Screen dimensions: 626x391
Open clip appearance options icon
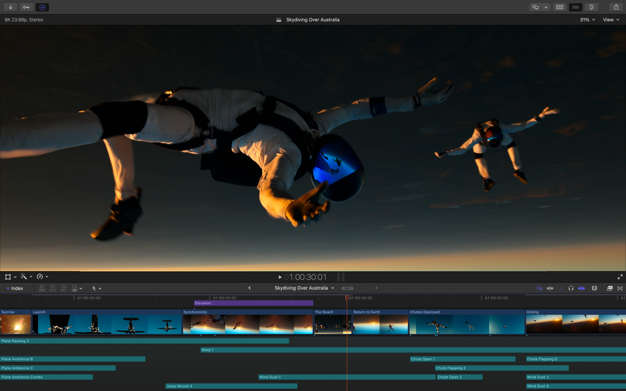click(x=594, y=288)
